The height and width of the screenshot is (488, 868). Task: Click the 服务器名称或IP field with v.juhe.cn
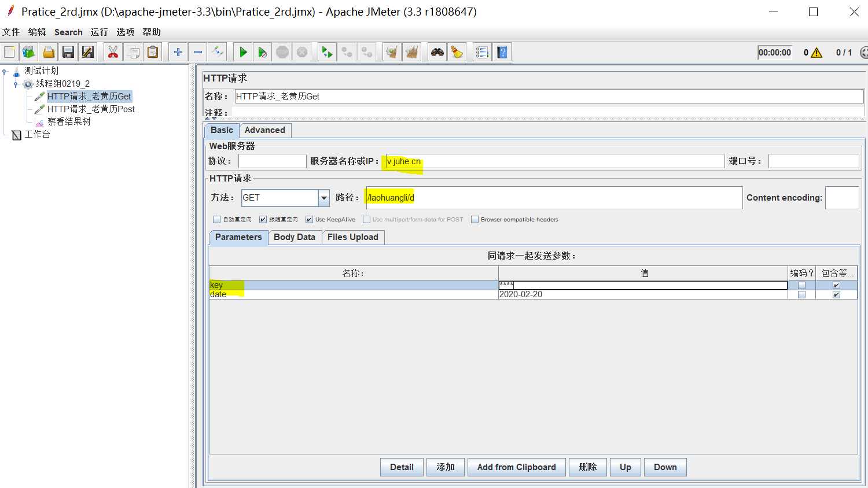pyautogui.click(x=555, y=161)
